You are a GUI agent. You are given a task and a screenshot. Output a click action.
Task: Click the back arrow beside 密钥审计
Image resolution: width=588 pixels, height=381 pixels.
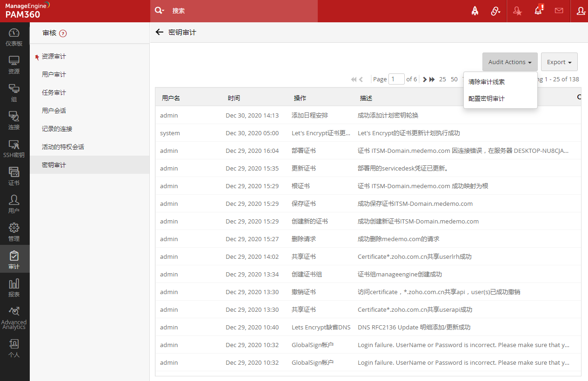(x=160, y=33)
